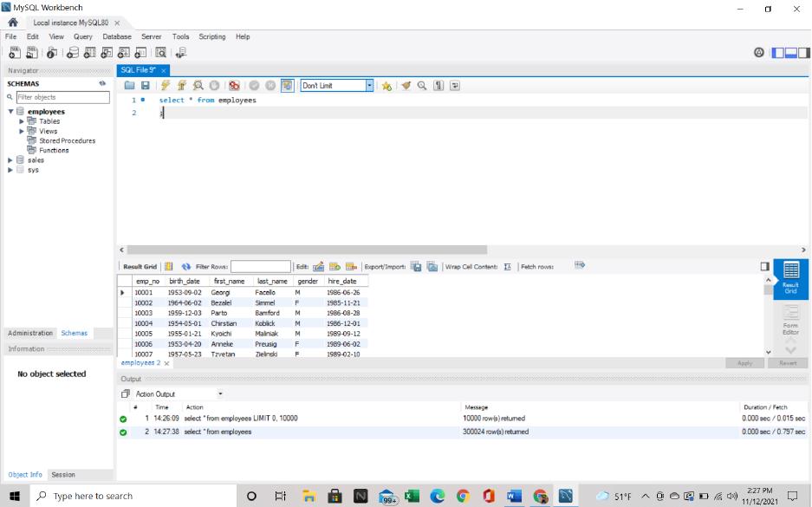Create a new schema icon

[73, 52]
